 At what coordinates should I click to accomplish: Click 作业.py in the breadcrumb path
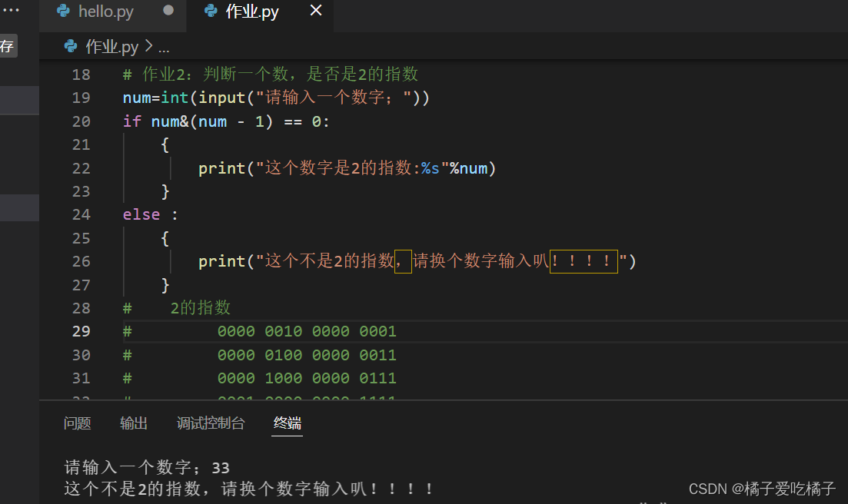(x=112, y=47)
